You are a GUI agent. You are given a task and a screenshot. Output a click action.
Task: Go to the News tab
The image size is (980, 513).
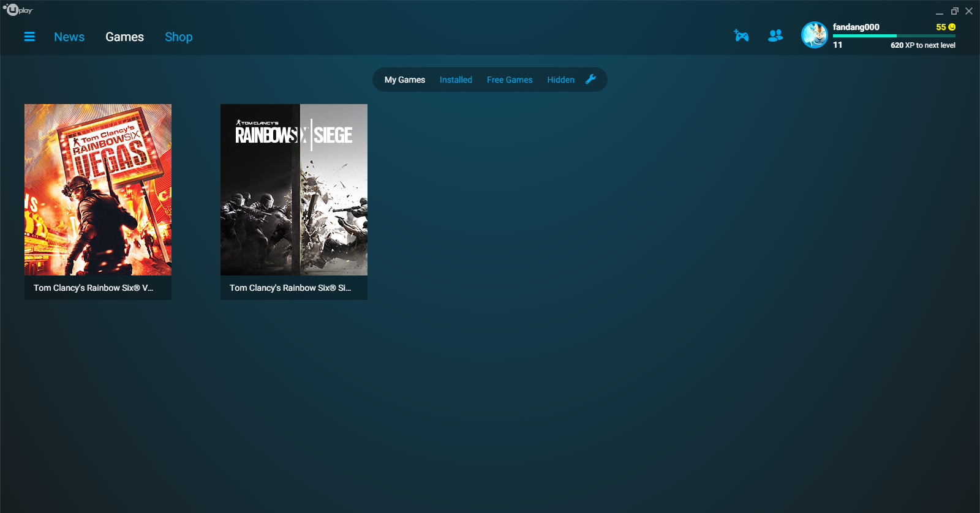(69, 37)
